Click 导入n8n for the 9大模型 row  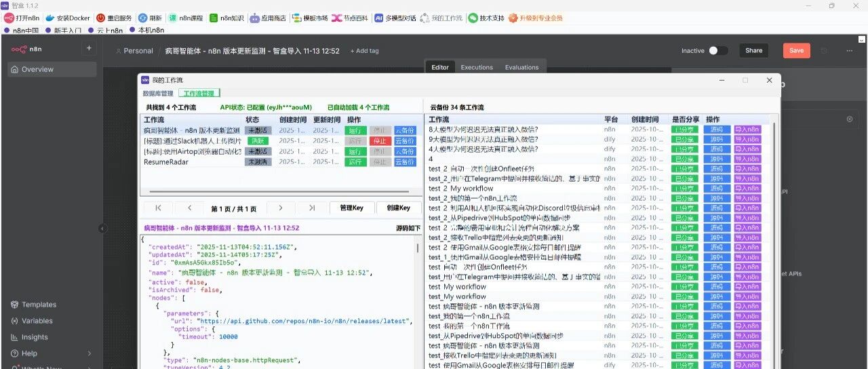[x=747, y=139]
